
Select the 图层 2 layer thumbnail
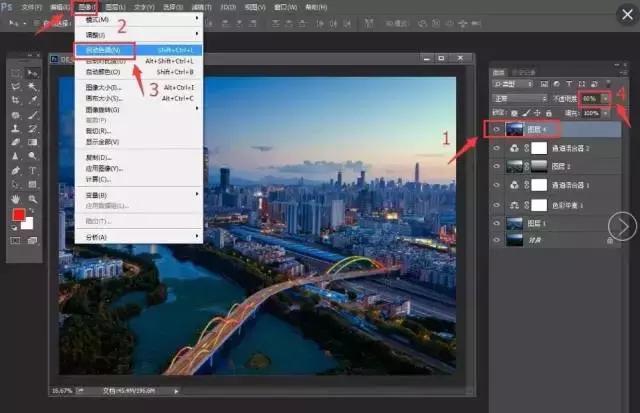click(x=515, y=166)
